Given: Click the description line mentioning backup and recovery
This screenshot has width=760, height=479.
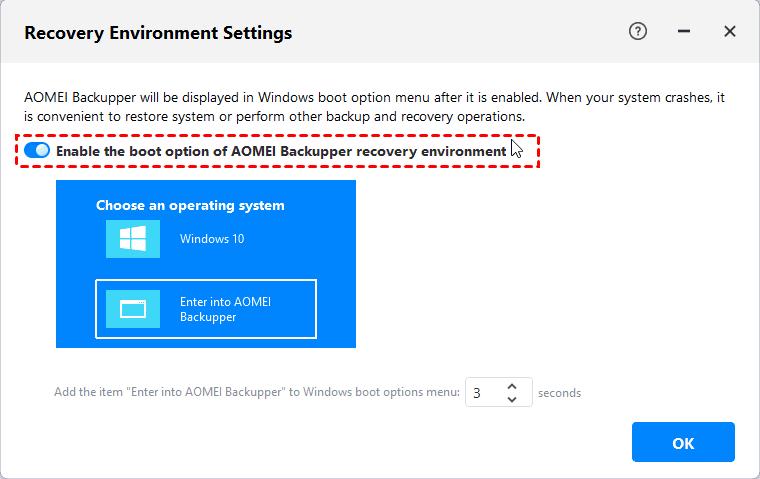Looking at the screenshot, I should click(x=274, y=116).
